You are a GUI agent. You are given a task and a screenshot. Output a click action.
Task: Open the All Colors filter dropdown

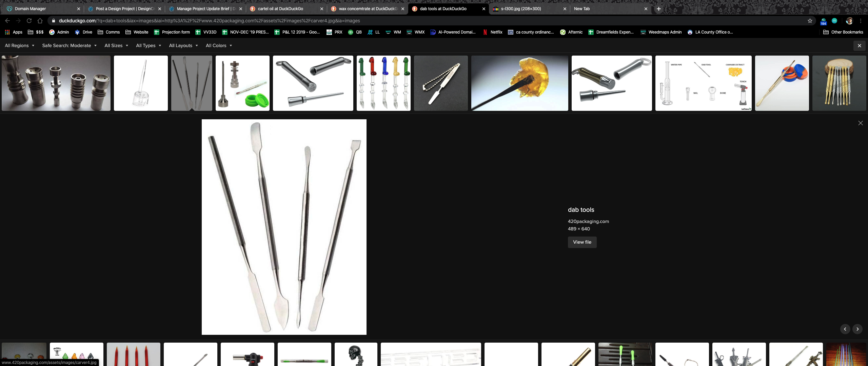(219, 45)
